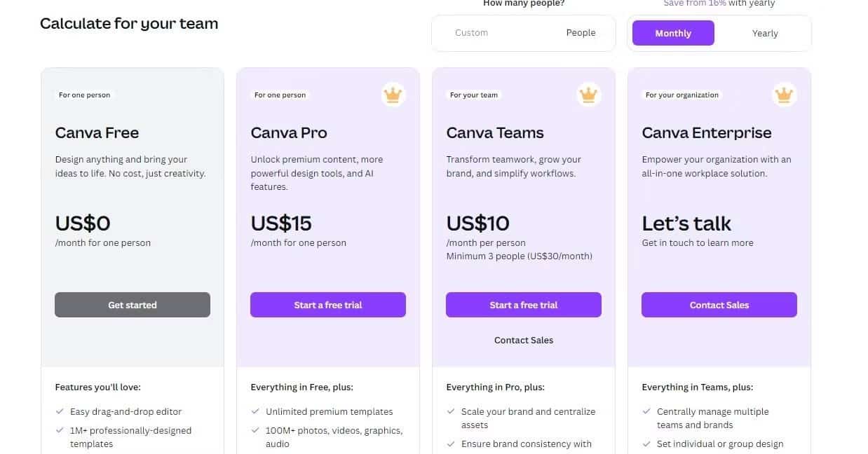Viewport: 868px width, 454px height.
Task: Click Contact Sales button for Canva Enterprise
Action: (719, 305)
